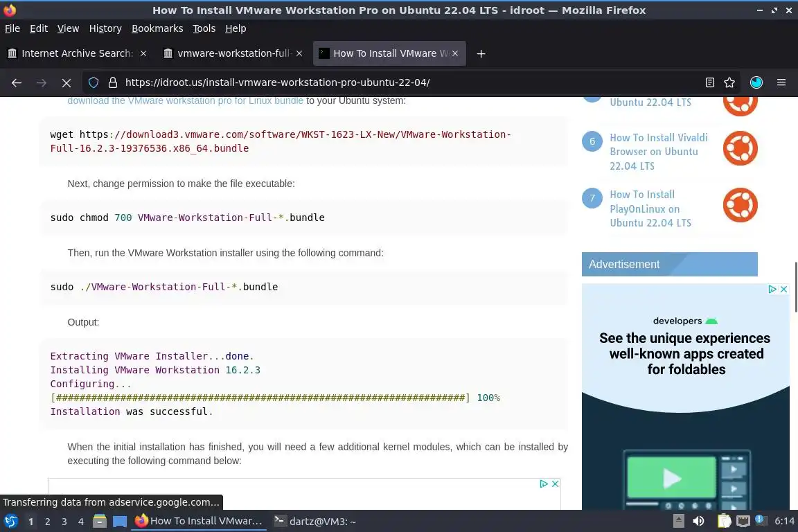798x532 pixels.
Task: Show site security lock info
Action: pos(112,82)
